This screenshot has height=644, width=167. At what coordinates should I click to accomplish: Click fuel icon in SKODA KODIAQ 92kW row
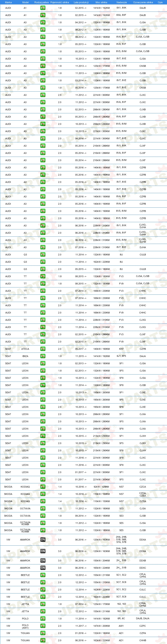tap(43, 487)
